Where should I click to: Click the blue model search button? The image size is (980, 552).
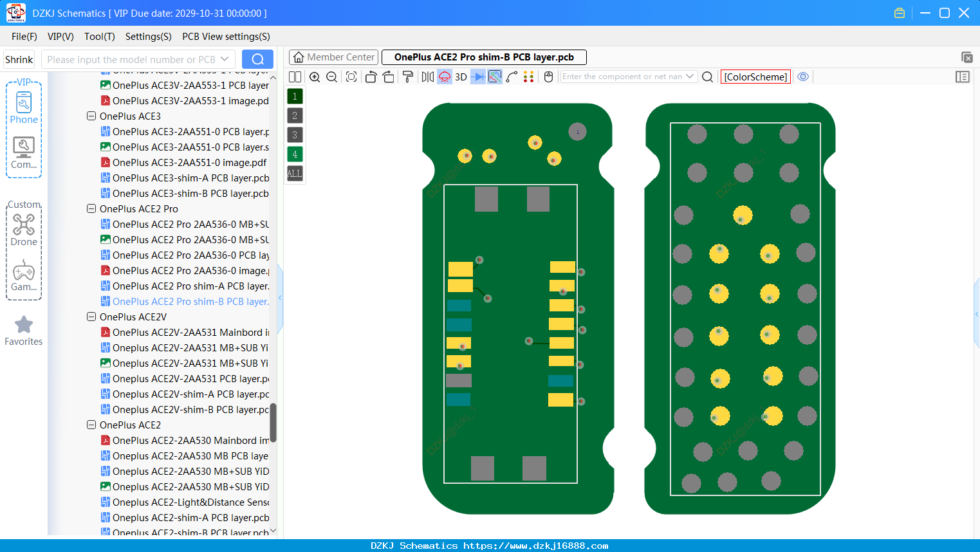pyautogui.click(x=257, y=59)
